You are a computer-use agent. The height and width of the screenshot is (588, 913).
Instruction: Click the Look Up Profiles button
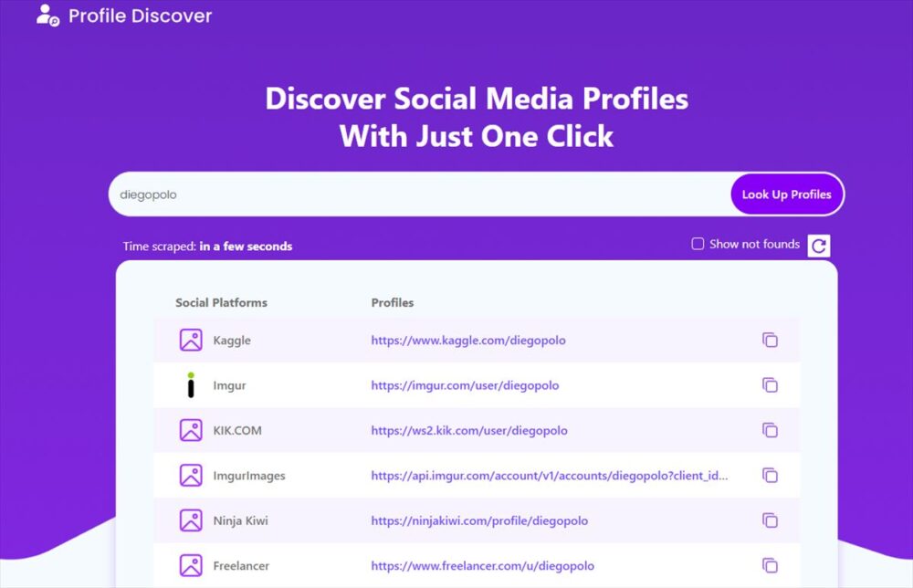[x=786, y=194]
